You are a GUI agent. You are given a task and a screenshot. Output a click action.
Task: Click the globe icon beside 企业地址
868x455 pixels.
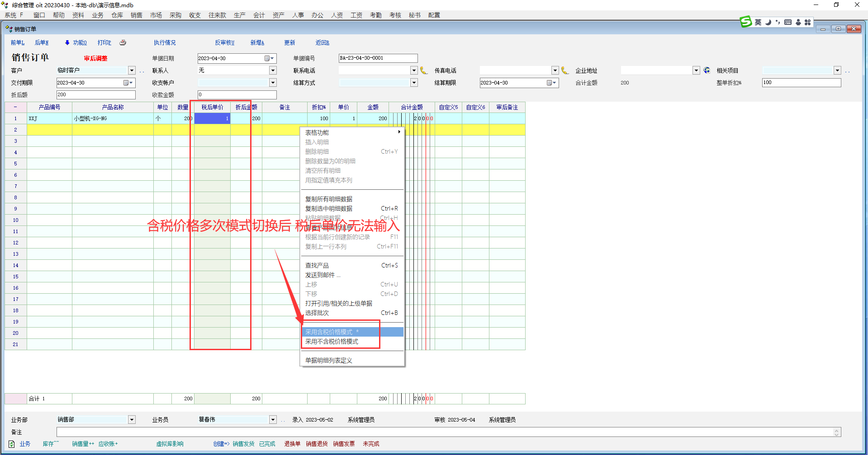(707, 70)
